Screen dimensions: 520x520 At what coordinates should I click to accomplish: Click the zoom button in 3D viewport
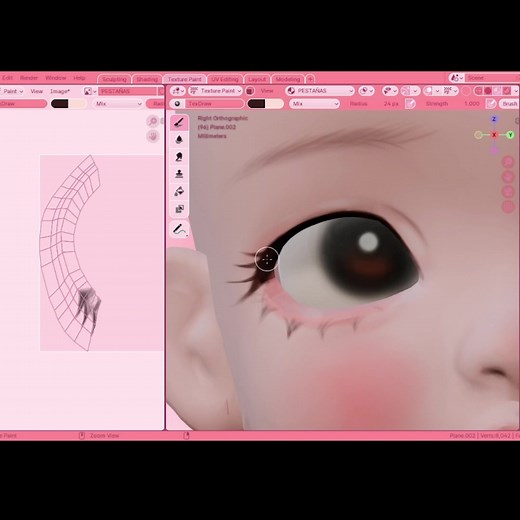(x=508, y=162)
